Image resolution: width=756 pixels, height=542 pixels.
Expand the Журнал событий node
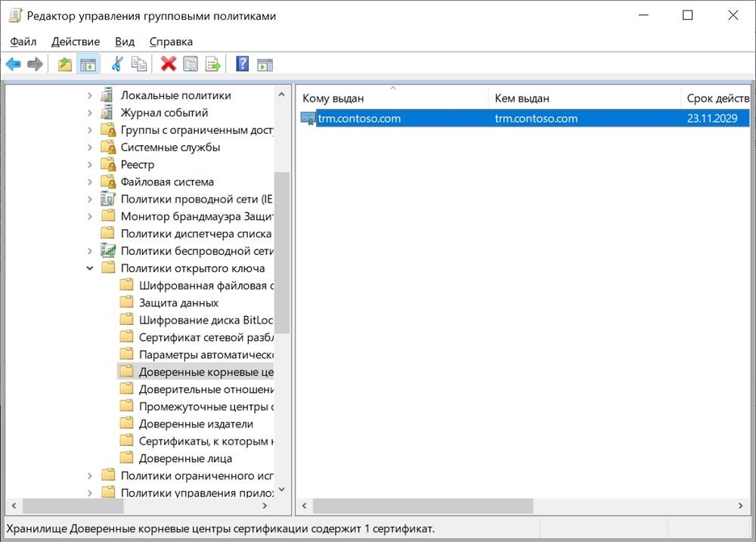(90, 113)
